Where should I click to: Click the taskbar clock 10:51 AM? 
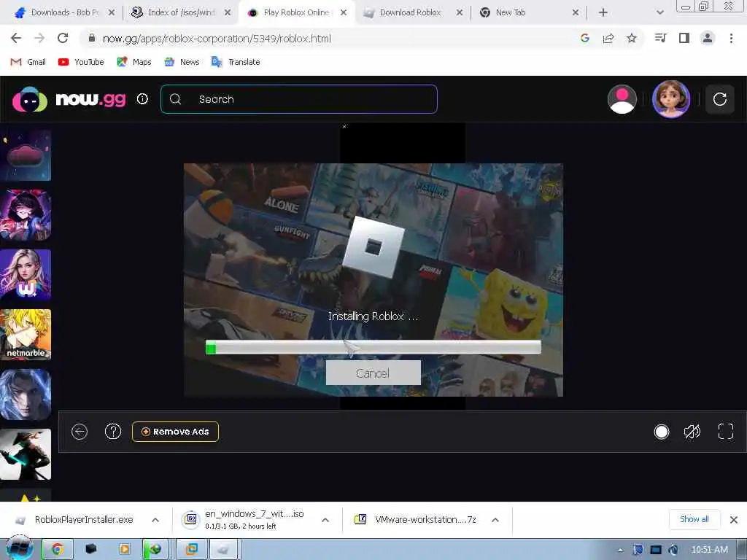(709, 550)
